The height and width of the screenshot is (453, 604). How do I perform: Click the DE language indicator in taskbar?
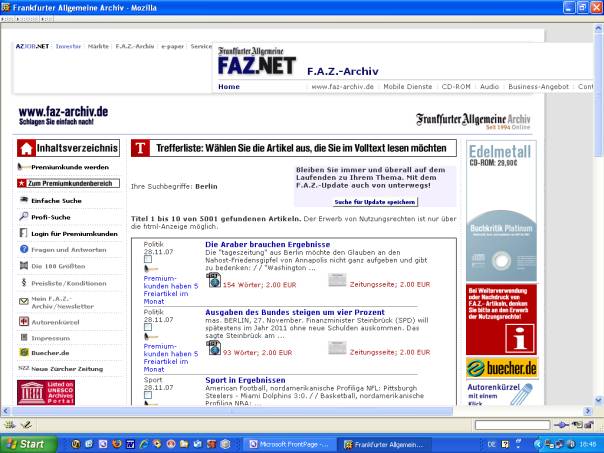[492, 444]
